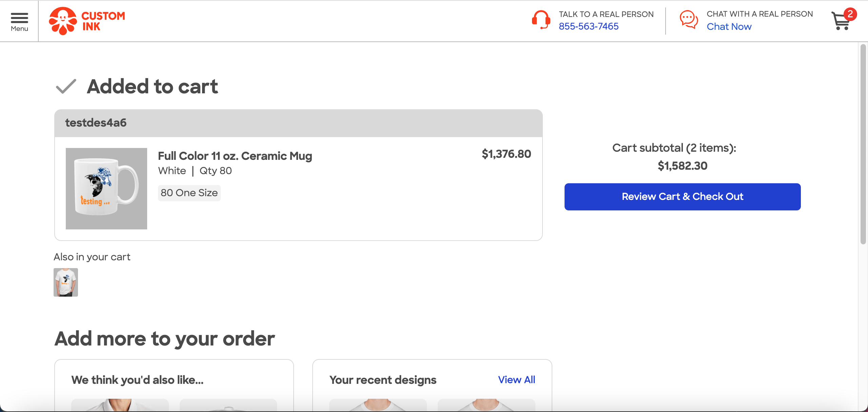The image size is (868, 412).
Task: Click the testdes4a6 design name header
Action: coord(96,123)
